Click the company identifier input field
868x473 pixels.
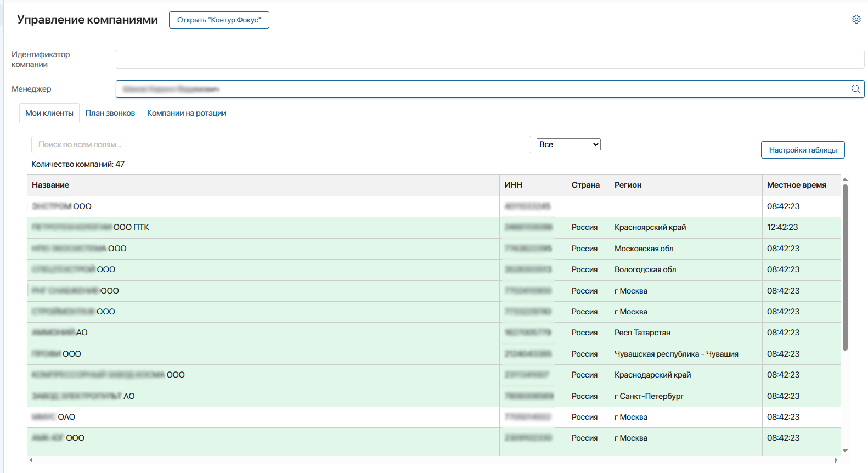(489, 59)
